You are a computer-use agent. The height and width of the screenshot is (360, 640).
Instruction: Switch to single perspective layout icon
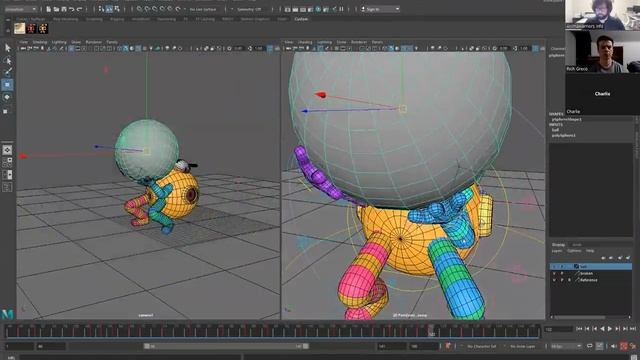coord(7,150)
